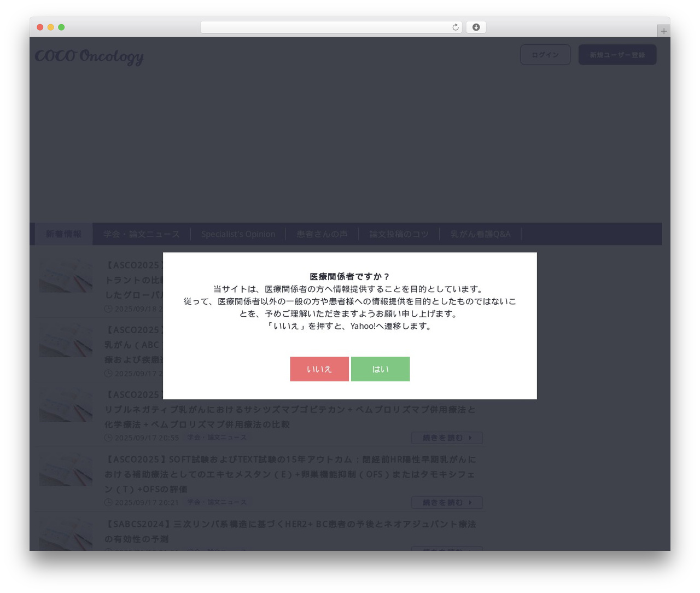700x593 pixels.
Task: Click the thumbnail of the SOFT試験 article
Action: 66,469
